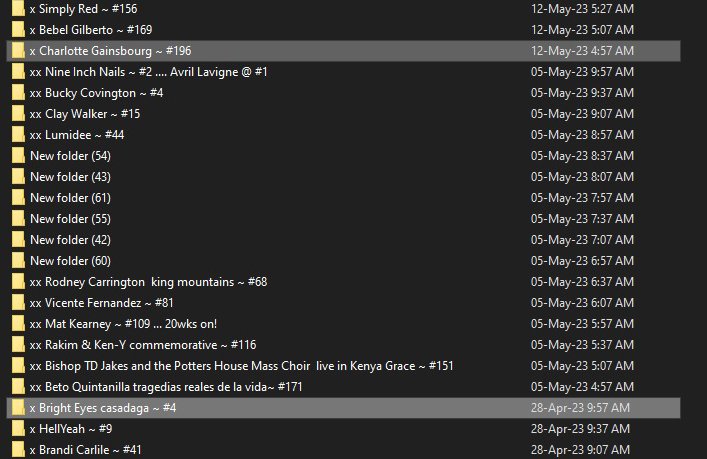Click the folder icon beside Bishop TD Jakes

click(18, 366)
